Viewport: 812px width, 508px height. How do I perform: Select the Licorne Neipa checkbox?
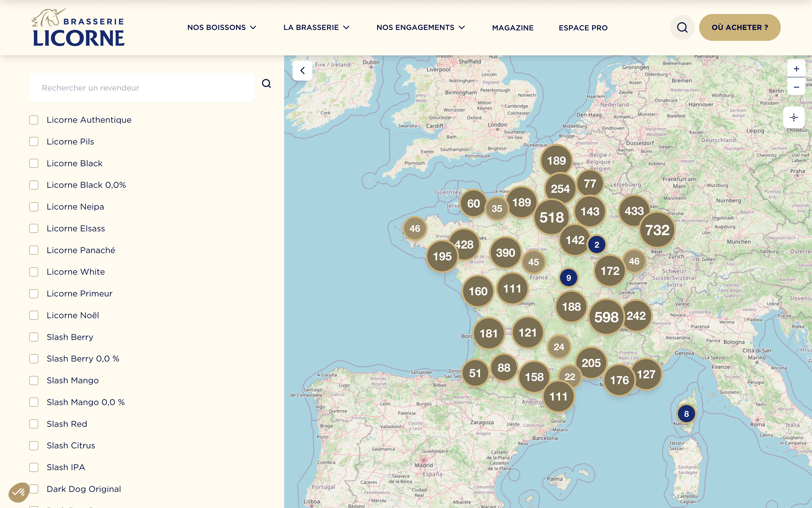pyautogui.click(x=34, y=207)
